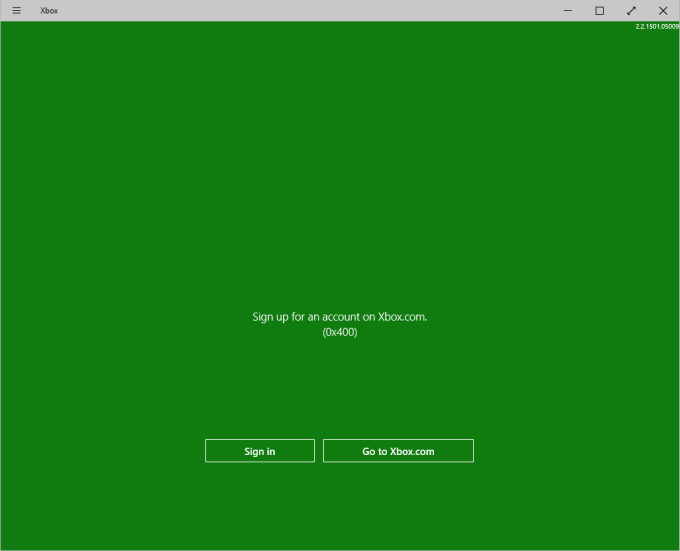Open the hamburger menu in title bar

point(16,10)
